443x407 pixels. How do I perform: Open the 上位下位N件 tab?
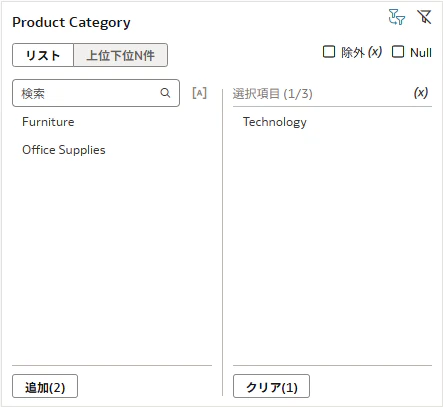(120, 55)
